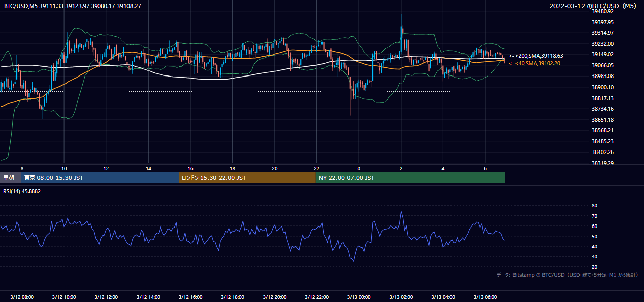
Task: Click the RSI scale value 30
Action: (594, 257)
